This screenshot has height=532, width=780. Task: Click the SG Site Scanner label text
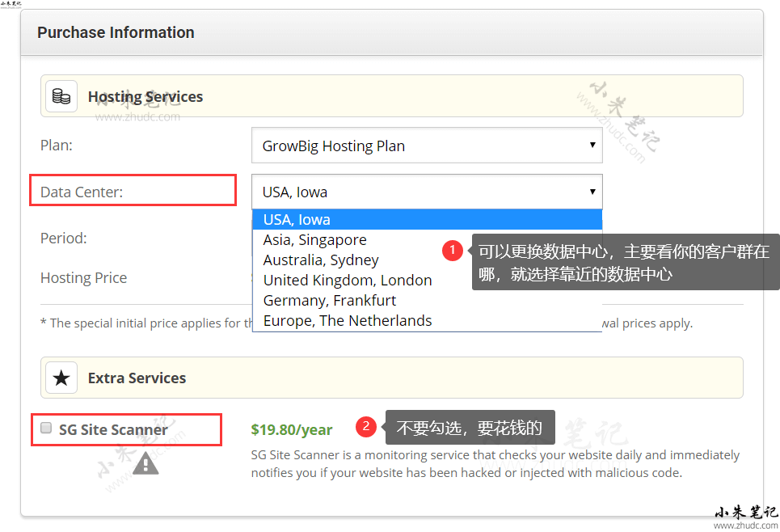pos(113,429)
